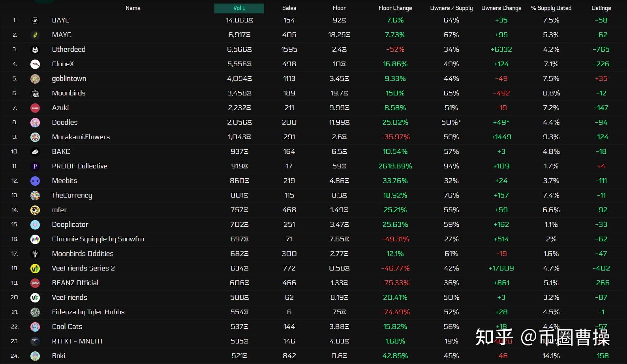Click VeeFriends Series 2 owners change +17609
This screenshot has width=627, height=364.
coord(501,268)
